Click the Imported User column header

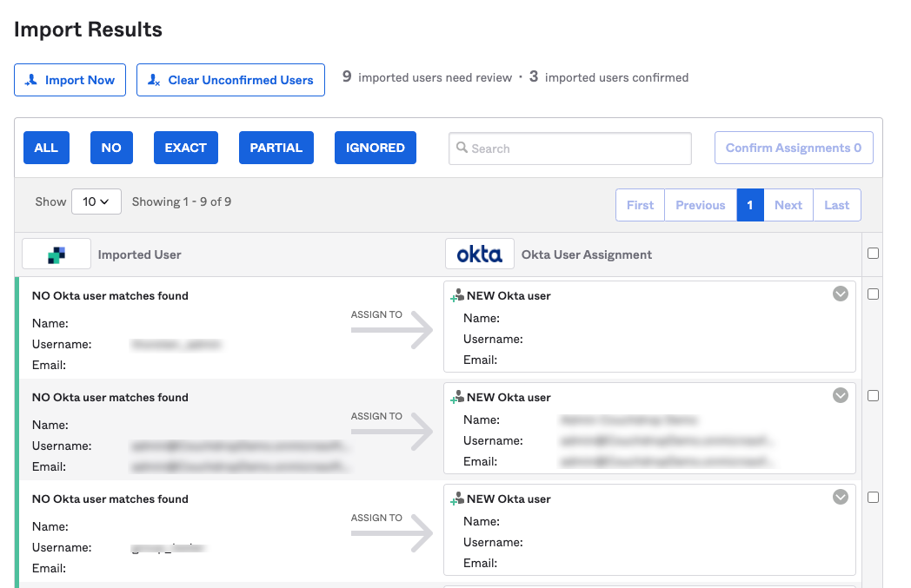click(139, 254)
